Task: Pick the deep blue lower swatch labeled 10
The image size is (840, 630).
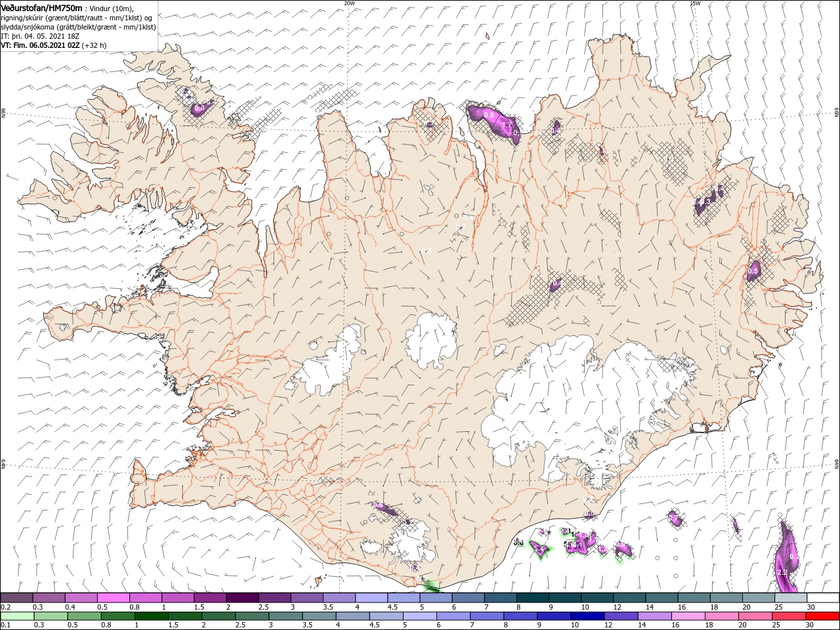Action: [587, 616]
